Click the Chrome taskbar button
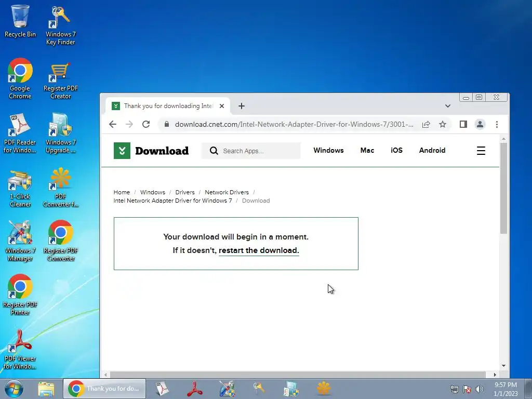Viewport: 532px width, 399px height. tap(104, 389)
